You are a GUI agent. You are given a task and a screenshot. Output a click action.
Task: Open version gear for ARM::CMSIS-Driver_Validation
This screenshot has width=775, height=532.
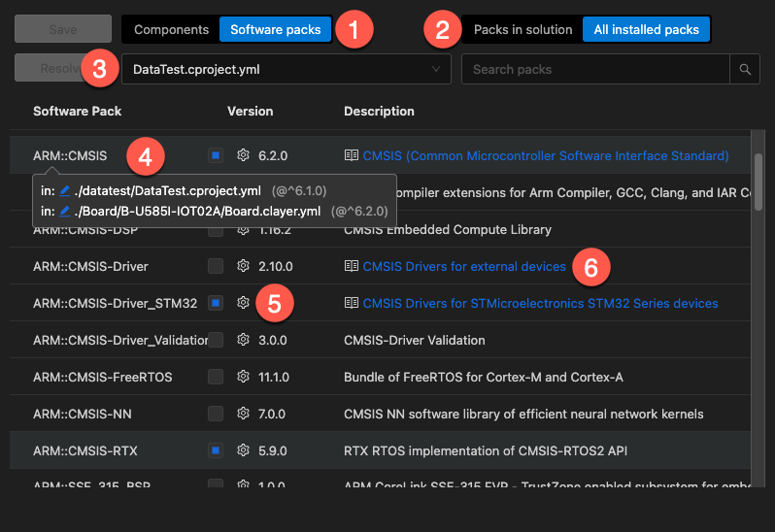tap(243, 340)
